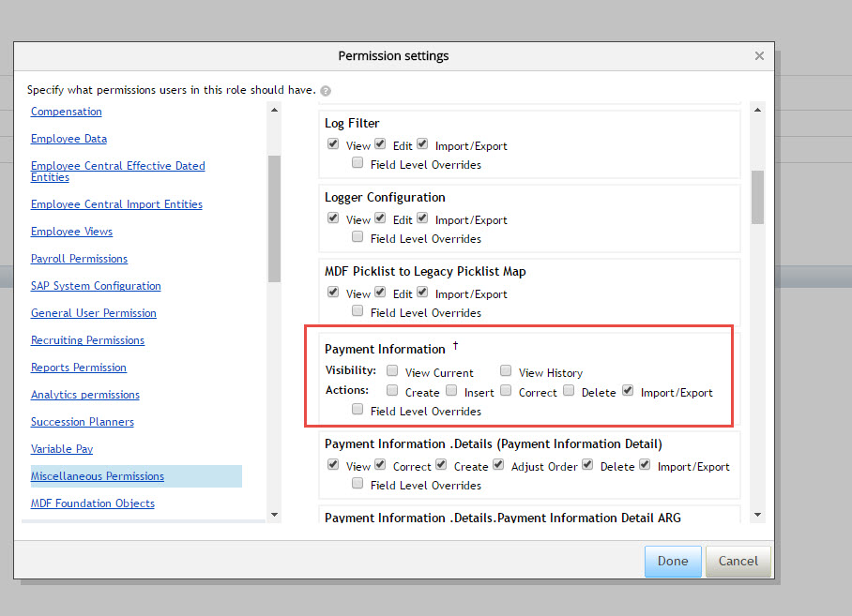Toggle View for Payment Information Details
852x616 pixels.
point(333,464)
